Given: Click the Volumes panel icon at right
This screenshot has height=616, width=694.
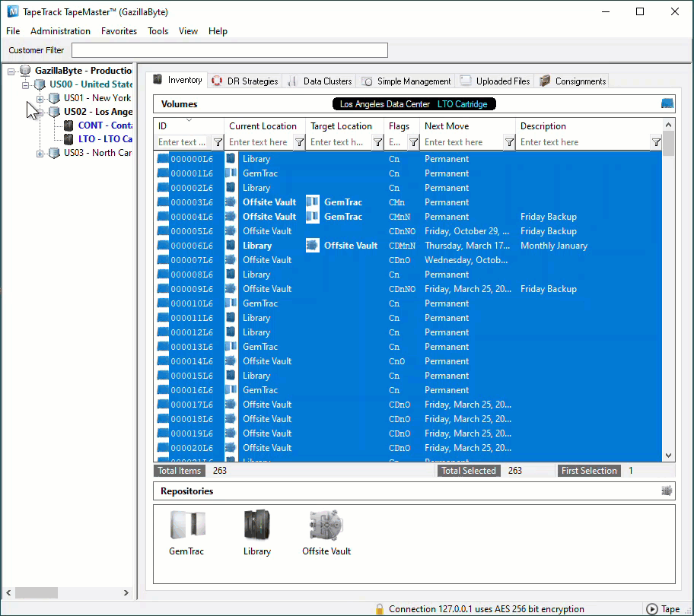Looking at the screenshot, I should pos(667,103).
